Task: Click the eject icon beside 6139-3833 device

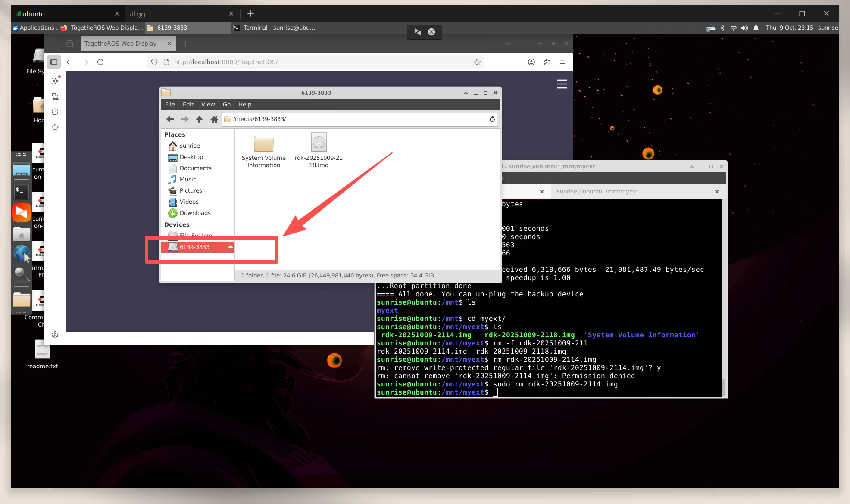Action: 231,247
